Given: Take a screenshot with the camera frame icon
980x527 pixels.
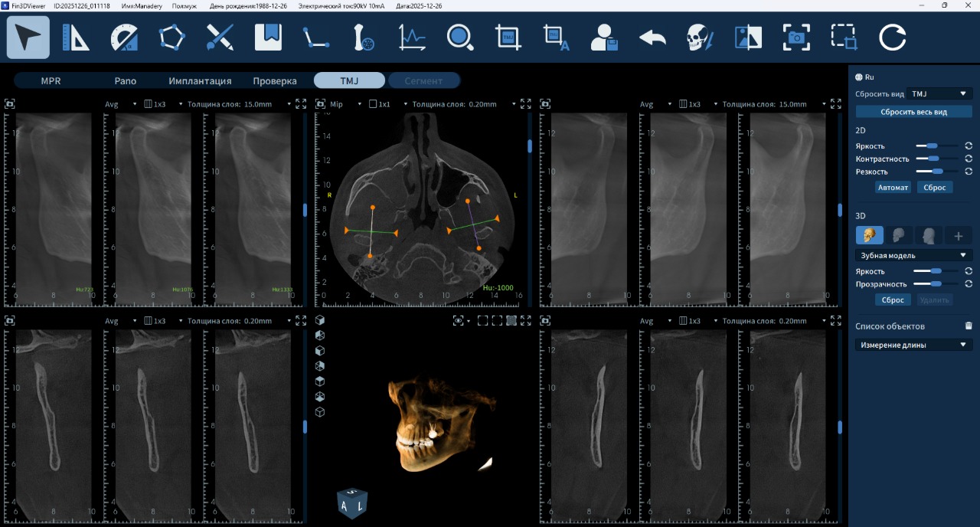Looking at the screenshot, I should coord(796,38).
